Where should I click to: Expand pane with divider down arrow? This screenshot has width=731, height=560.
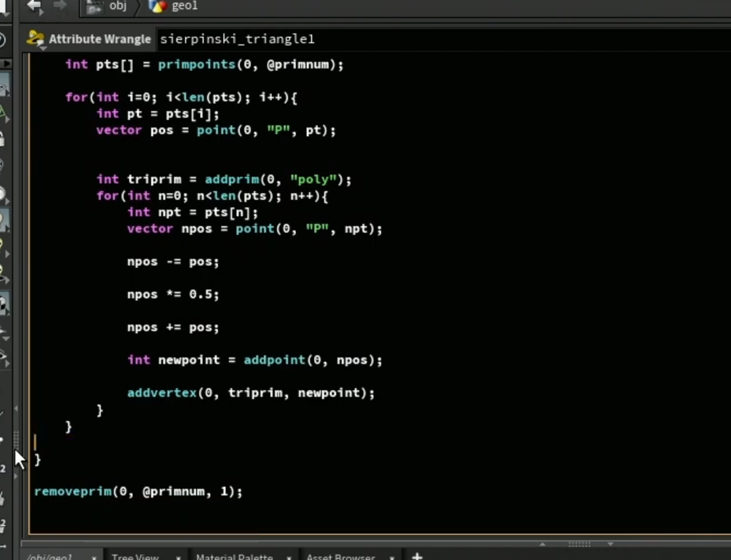pyautogui.click(x=611, y=544)
